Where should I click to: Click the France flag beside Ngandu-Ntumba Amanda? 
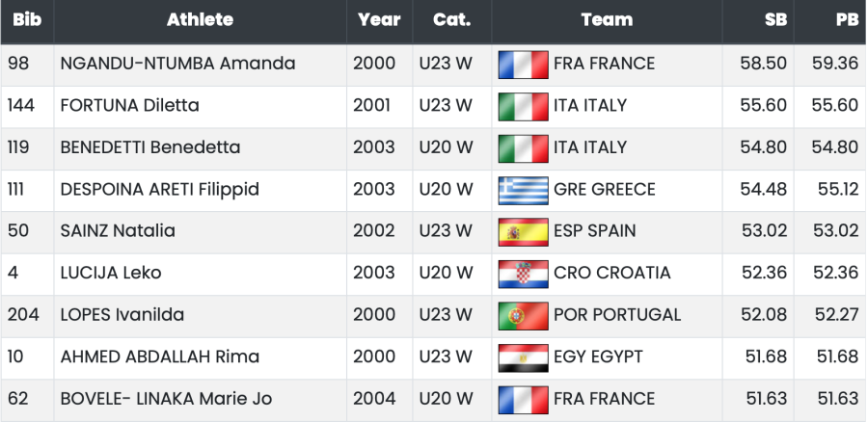point(523,65)
